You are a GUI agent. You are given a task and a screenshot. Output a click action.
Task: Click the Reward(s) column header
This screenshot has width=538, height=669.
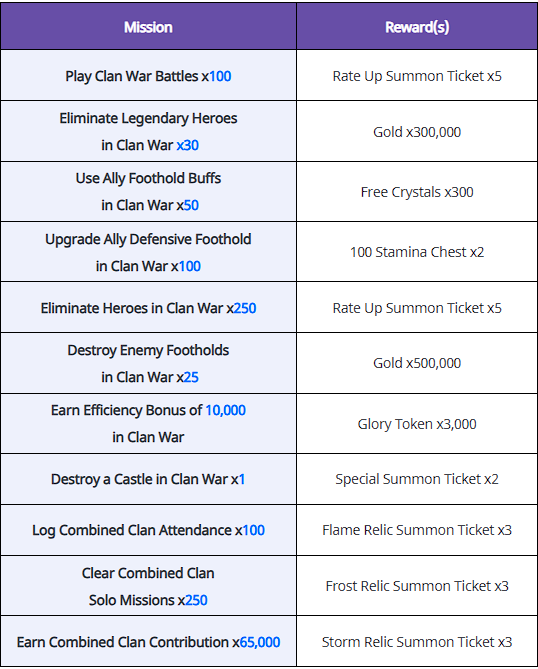(x=417, y=27)
